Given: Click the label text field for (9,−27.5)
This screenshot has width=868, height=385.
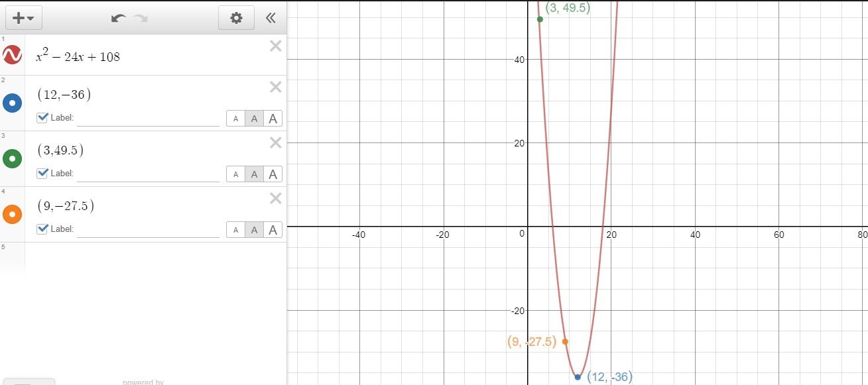Looking at the screenshot, I should point(148,229).
